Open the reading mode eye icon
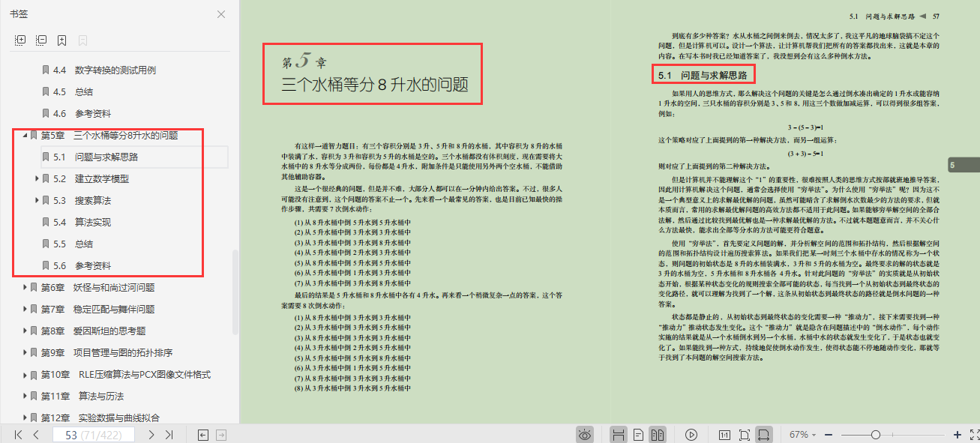Viewport: 980px width, 443px height. point(584,435)
